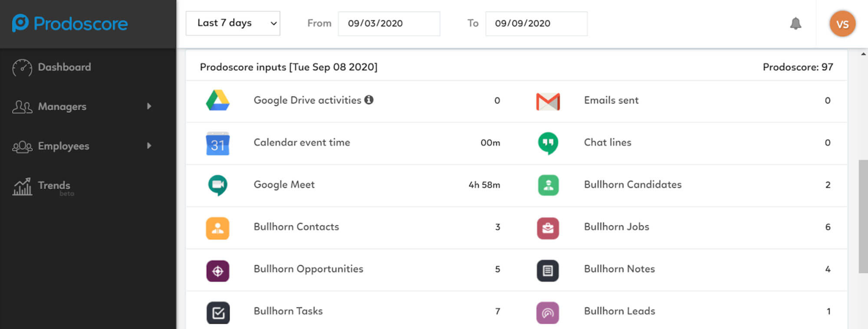868x329 pixels.
Task: Expand the Employees submenu arrow
Action: click(149, 145)
